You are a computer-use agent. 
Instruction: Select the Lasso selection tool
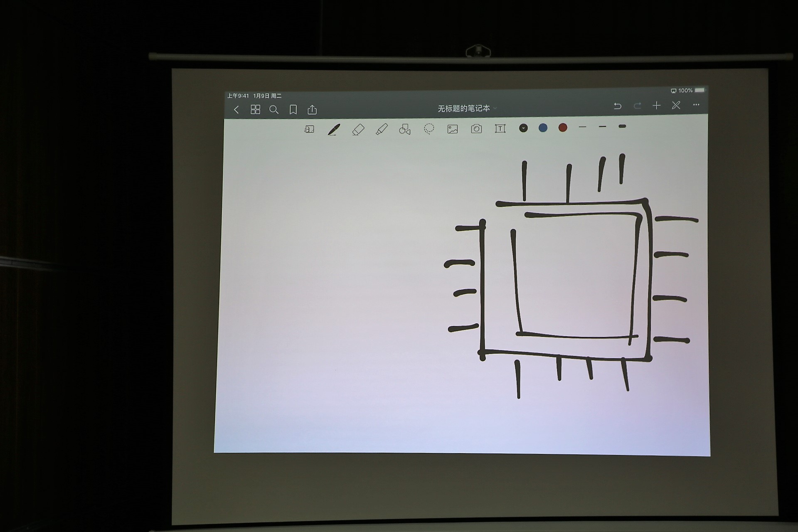tap(429, 129)
